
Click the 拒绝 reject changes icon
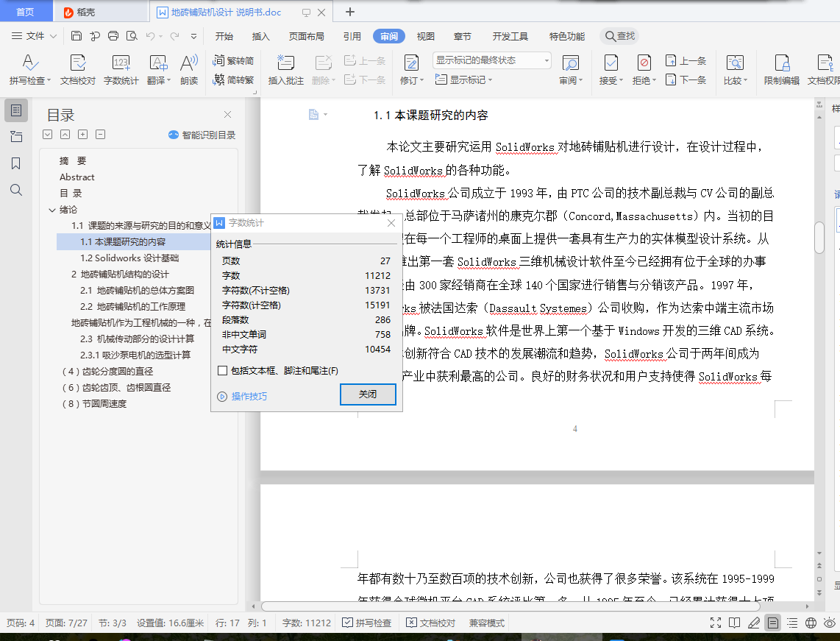point(644,63)
